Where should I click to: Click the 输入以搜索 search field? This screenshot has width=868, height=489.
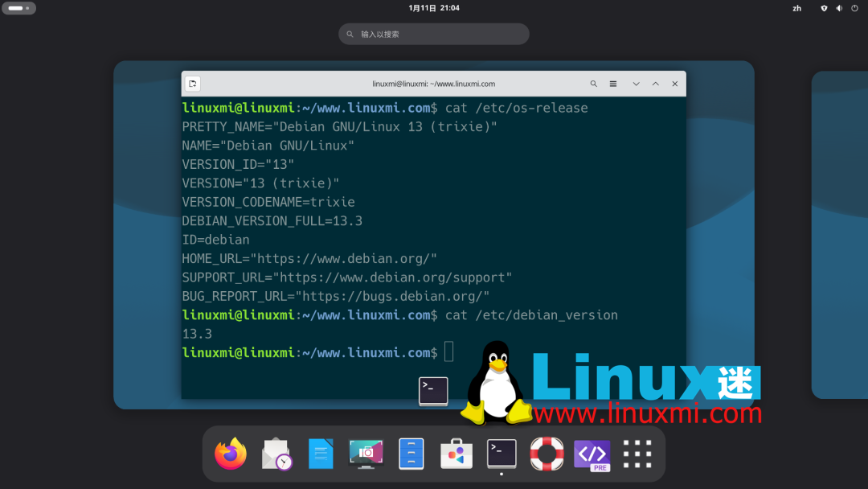coord(433,34)
